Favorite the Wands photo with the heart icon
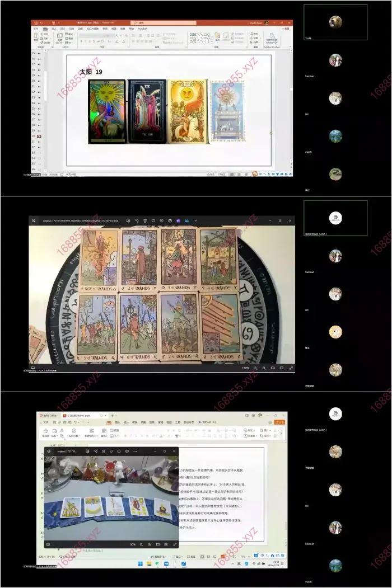The width and height of the screenshot is (392, 588). (153, 220)
